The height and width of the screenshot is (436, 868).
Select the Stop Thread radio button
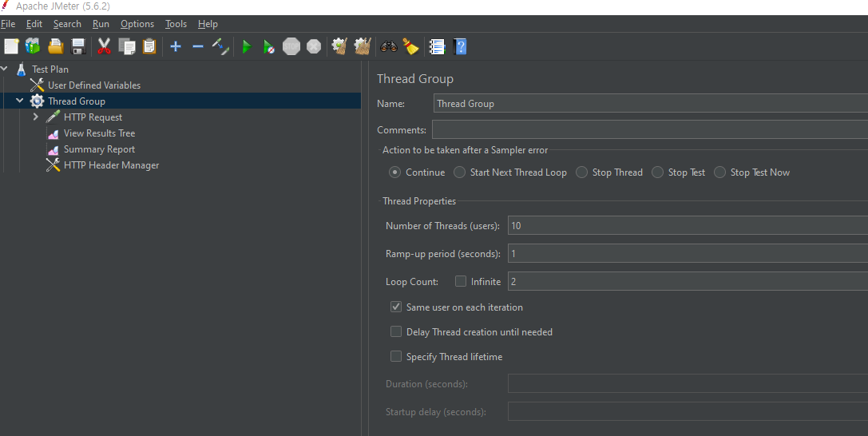click(x=581, y=172)
